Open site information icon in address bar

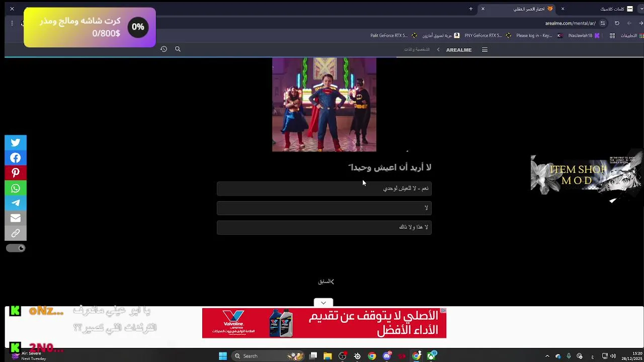(x=603, y=23)
